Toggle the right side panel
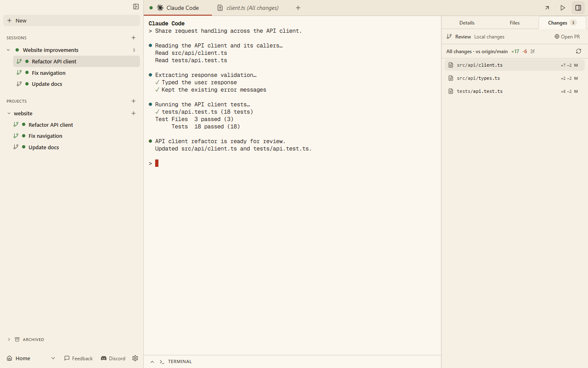Screen dimensions: 588x368 [x=578, y=8]
